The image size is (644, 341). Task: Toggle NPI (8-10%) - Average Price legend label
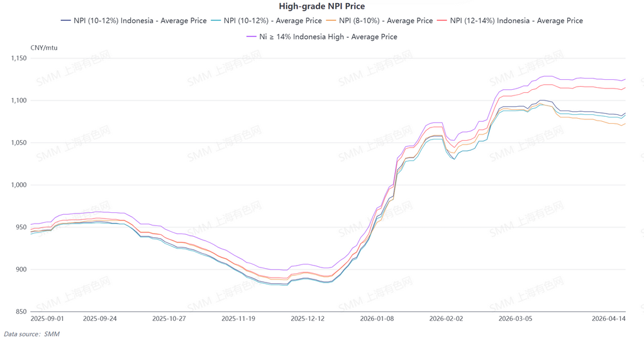[386, 21]
